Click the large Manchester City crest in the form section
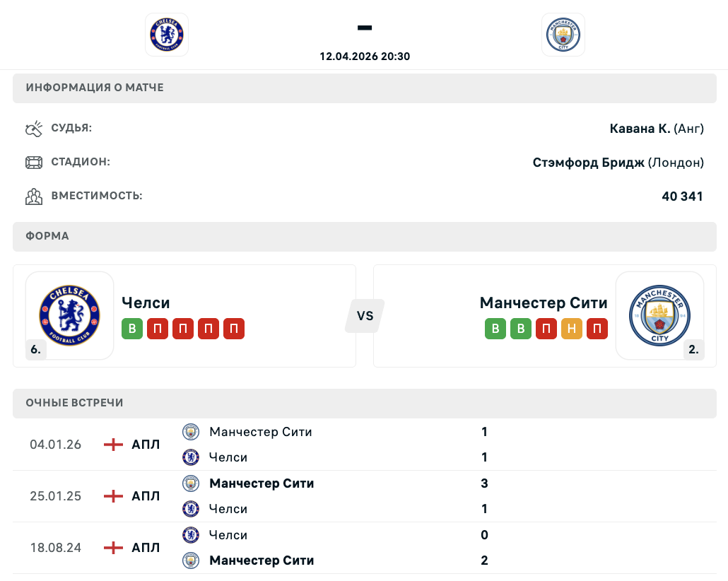728x581 pixels. 659,316
